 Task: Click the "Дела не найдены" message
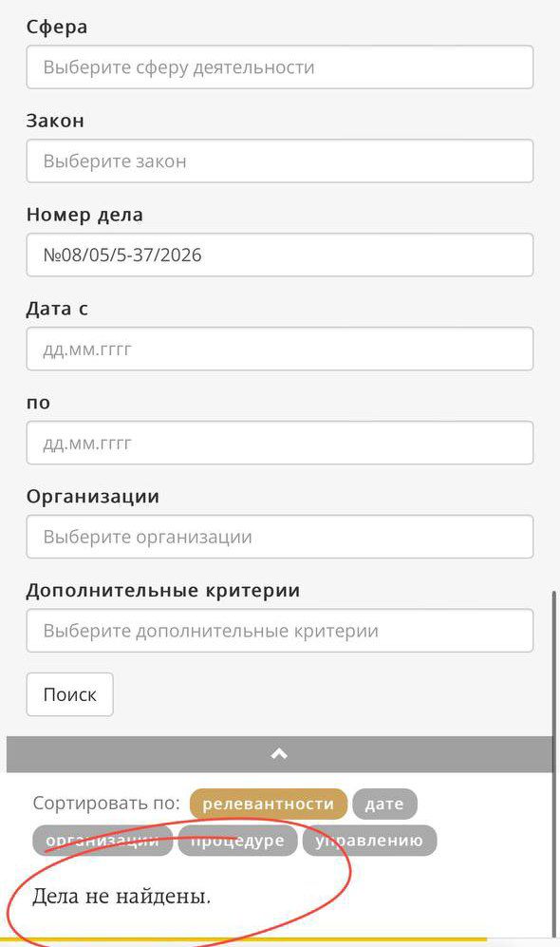[x=121, y=894]
